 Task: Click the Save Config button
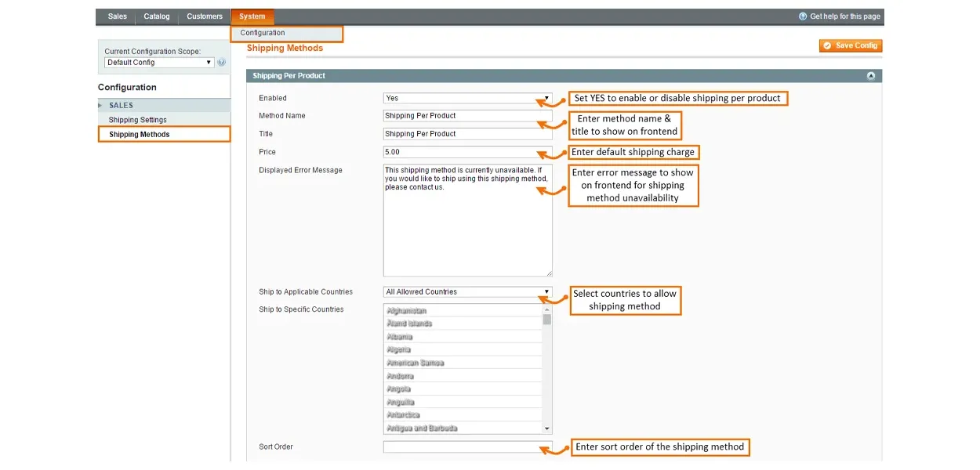(x=851, y=45)
